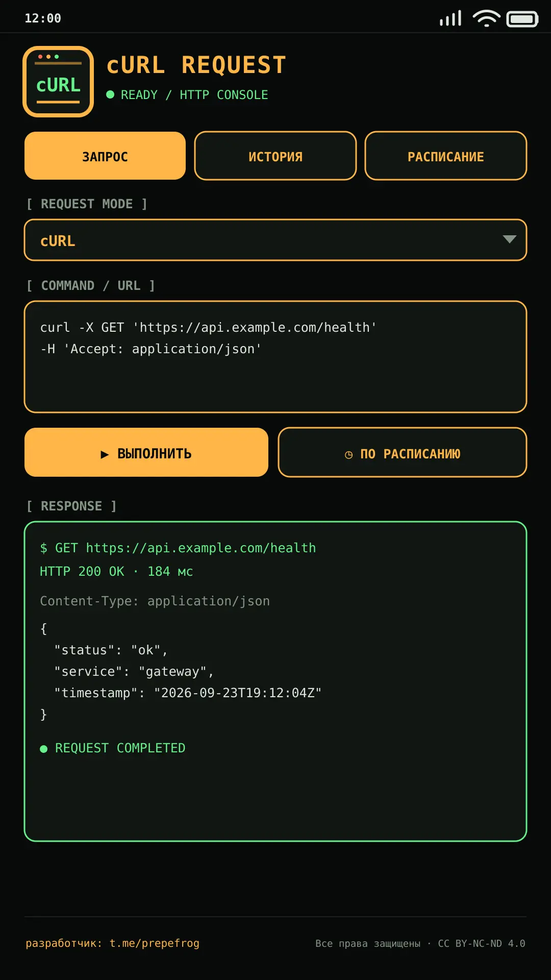The height and width of the screenshot is (980, 551).
Task: Click the clock icon on ПО РАСПИСАНИЮ
Action: (349, 454)
